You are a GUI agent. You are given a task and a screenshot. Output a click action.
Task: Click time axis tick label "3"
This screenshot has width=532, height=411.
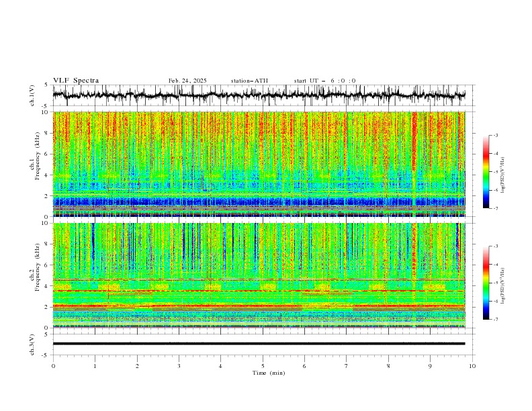[179, 366]
